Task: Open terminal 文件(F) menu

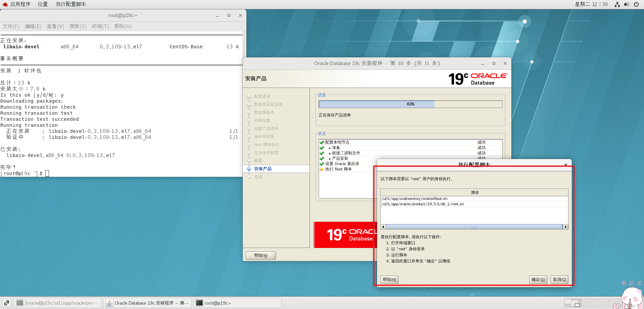Action: 11,26
